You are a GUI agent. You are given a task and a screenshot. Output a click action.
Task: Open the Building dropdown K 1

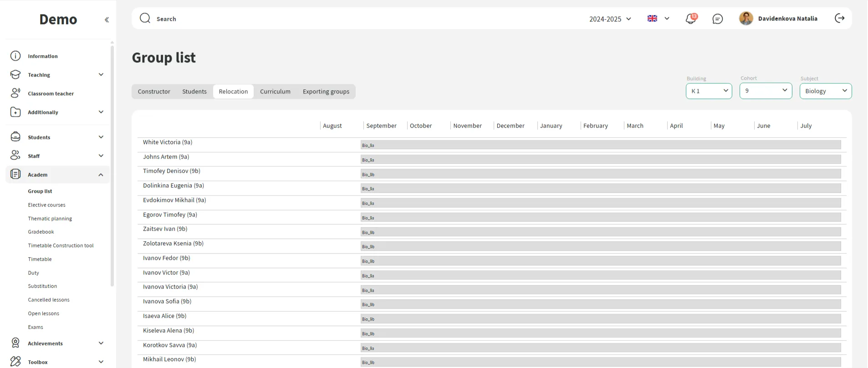pyautogui.click(x=709, y=91)
